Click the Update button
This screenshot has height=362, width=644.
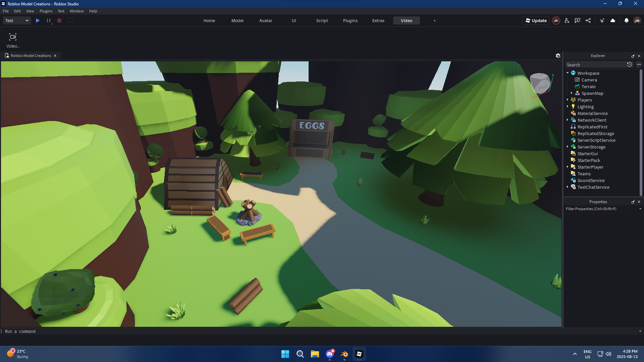point(536,20)
